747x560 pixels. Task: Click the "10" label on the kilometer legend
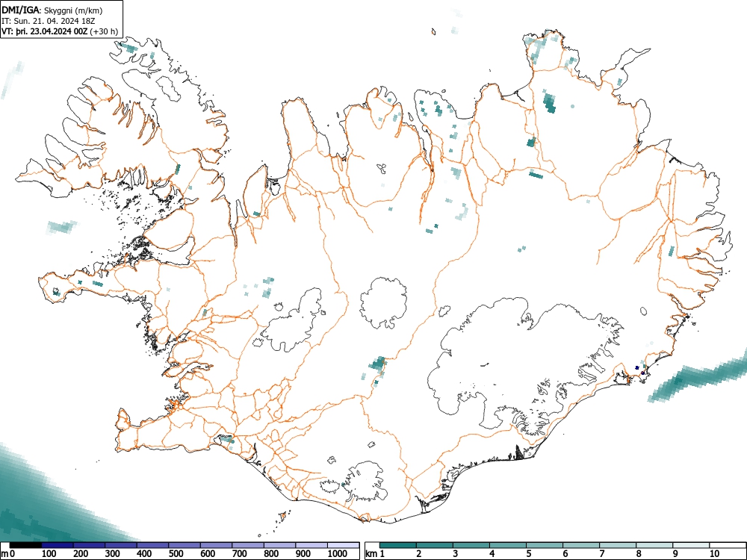click(x=713, y=554)
